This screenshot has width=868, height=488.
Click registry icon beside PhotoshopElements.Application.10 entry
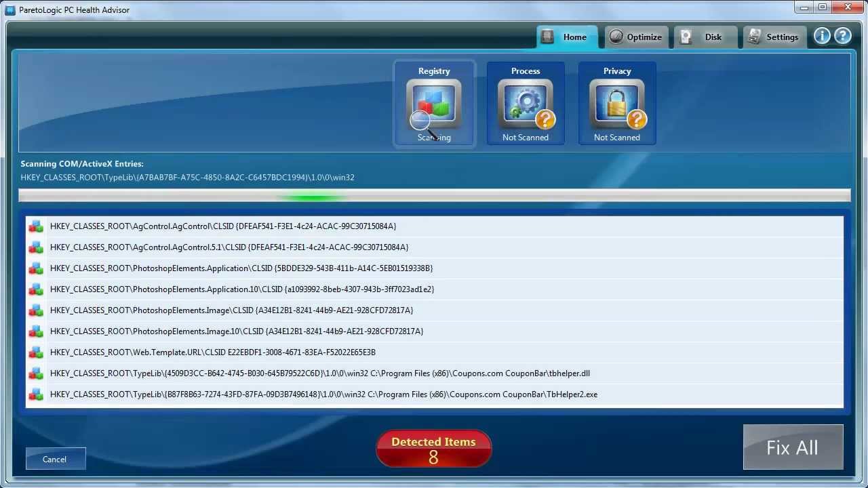pos(36,289)
